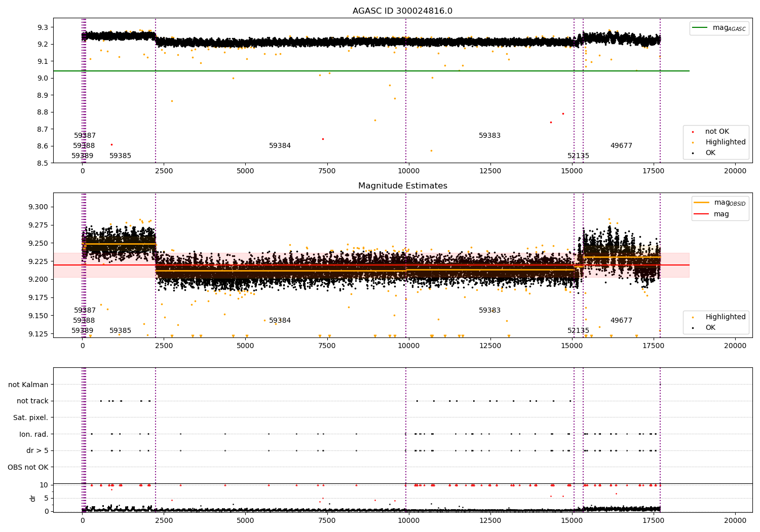
Task: Click the 2500 x-axis tick in bottom plot
Action: coord(164,520)
